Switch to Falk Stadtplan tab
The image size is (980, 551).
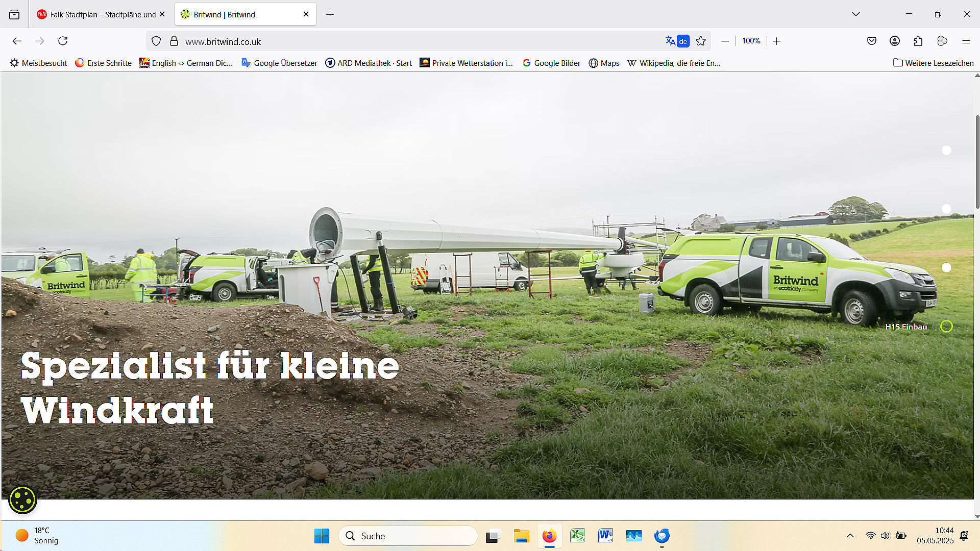coord(97,14)
